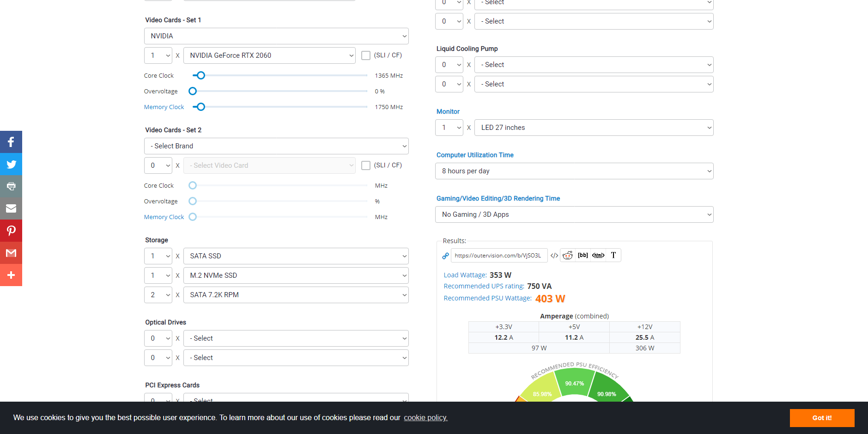Copy results in Reddit format
The image size is (868, 434).
tap(568, 255)
